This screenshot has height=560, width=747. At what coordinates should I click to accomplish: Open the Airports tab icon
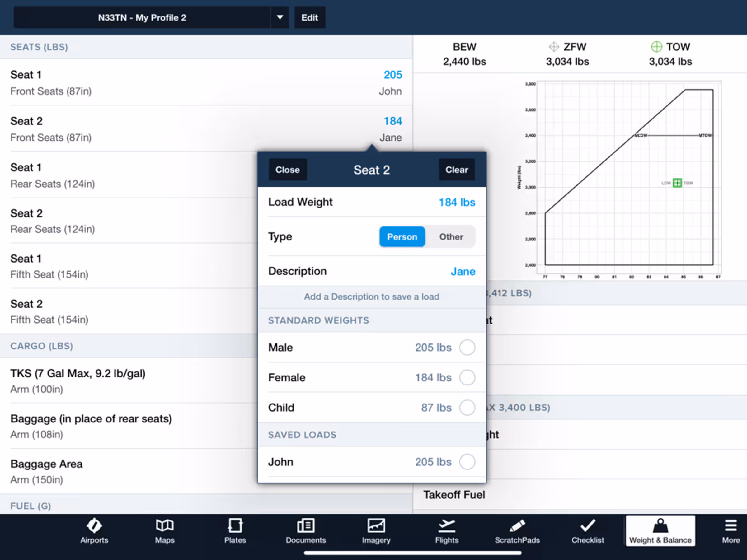pos(94,525)
